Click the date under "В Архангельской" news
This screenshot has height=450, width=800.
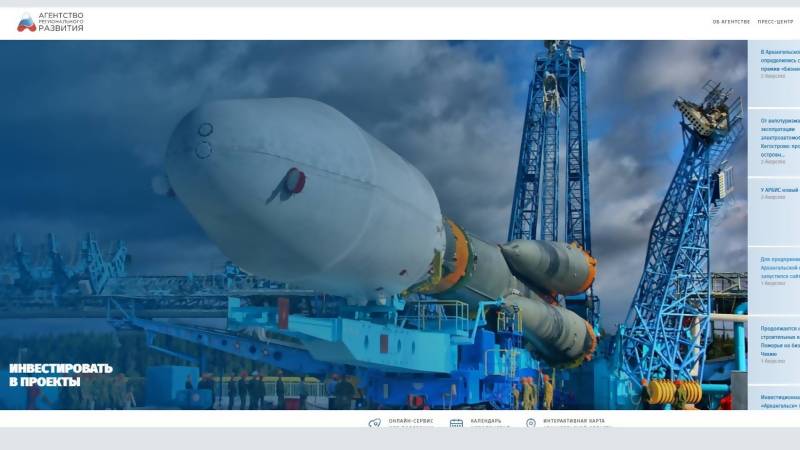click(x=773, y=76)
